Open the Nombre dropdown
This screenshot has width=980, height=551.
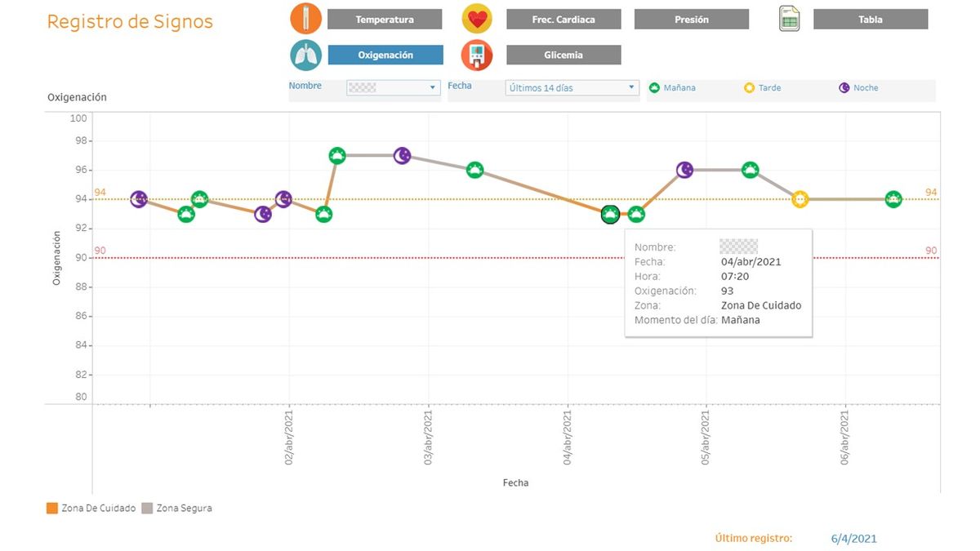[394, 87]
